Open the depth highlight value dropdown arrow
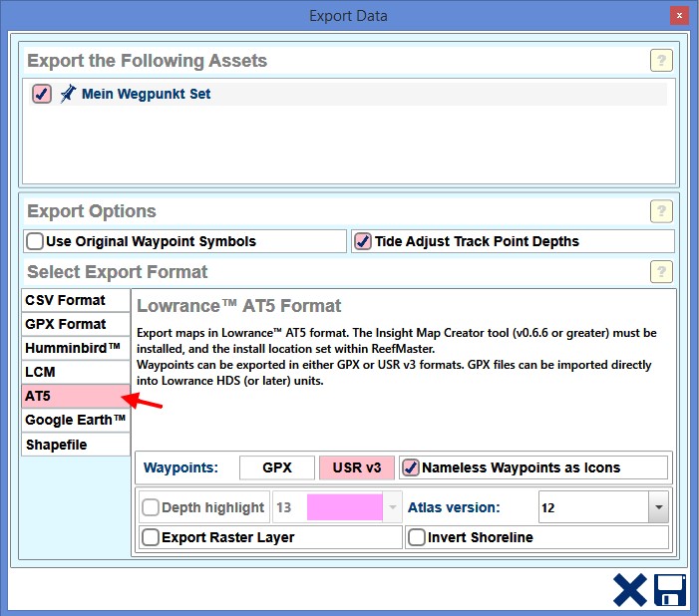 (393, 507)
